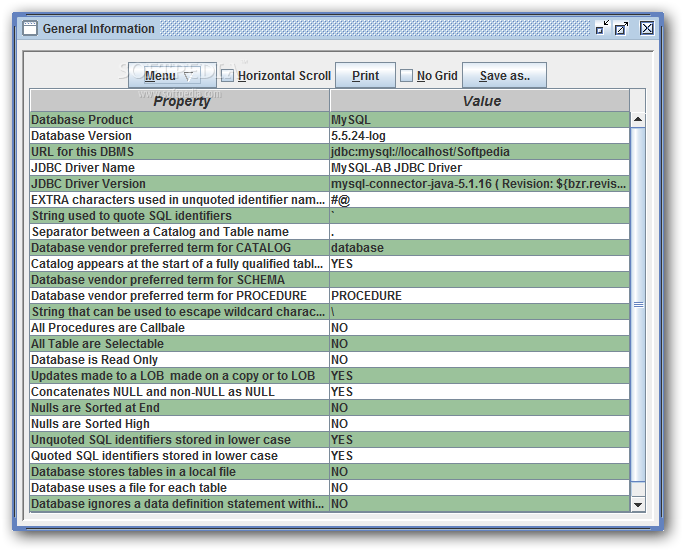Close the General Information window
This screenshot has width=684, height=551.
(646, 28)
